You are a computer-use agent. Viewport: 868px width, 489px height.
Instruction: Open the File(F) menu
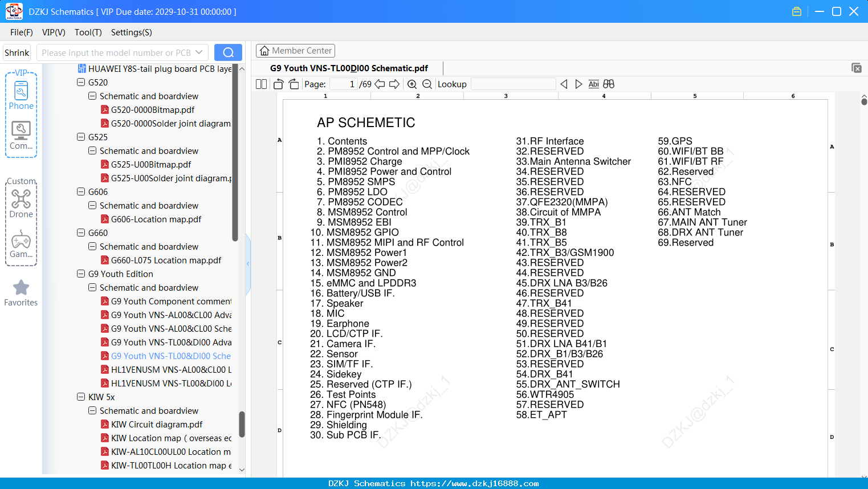pos(22,32)
